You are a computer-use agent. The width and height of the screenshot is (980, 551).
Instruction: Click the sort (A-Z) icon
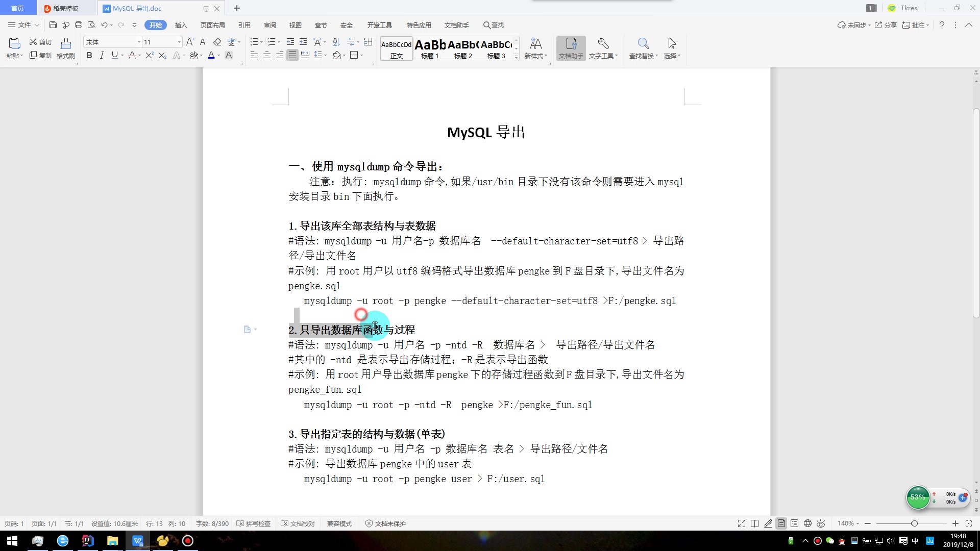336,42
